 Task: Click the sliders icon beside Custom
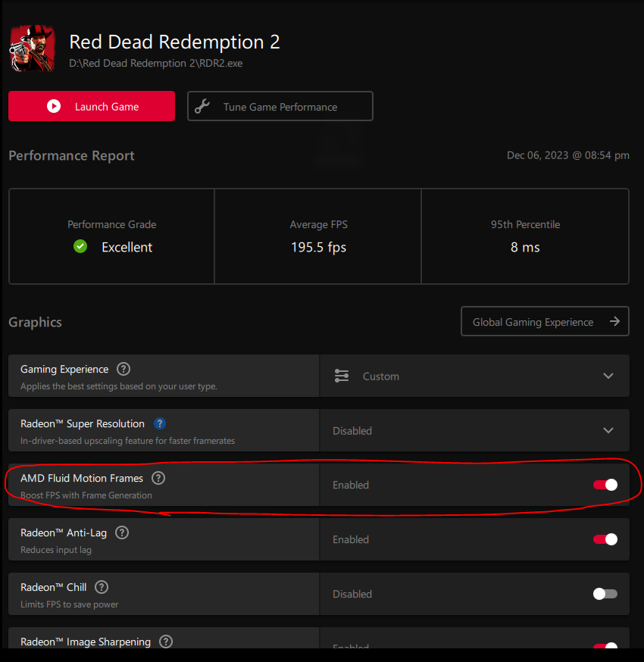click(342, 376)
